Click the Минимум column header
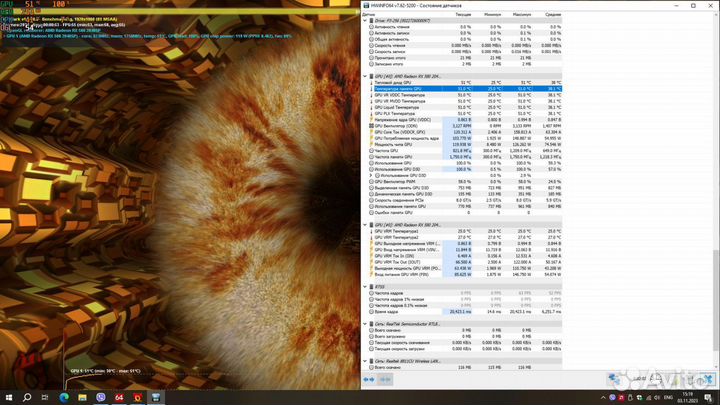Image resolution: width=720 pixels, height=405 pixels. tap(492, 15)
